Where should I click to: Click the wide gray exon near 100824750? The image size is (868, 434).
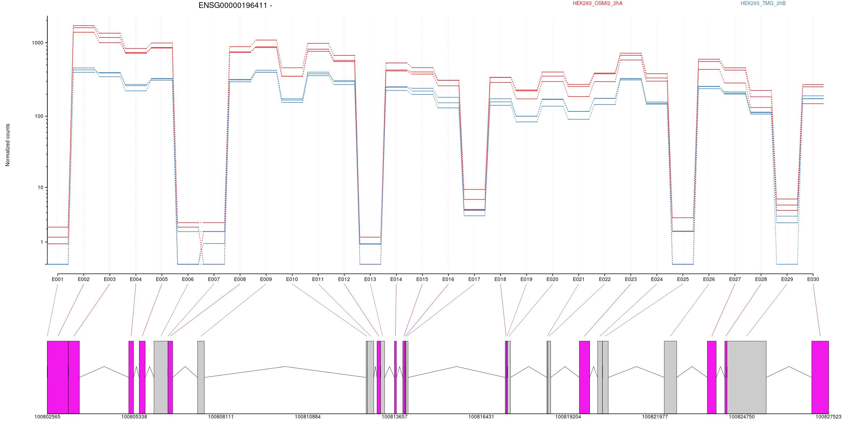(746, 377)
